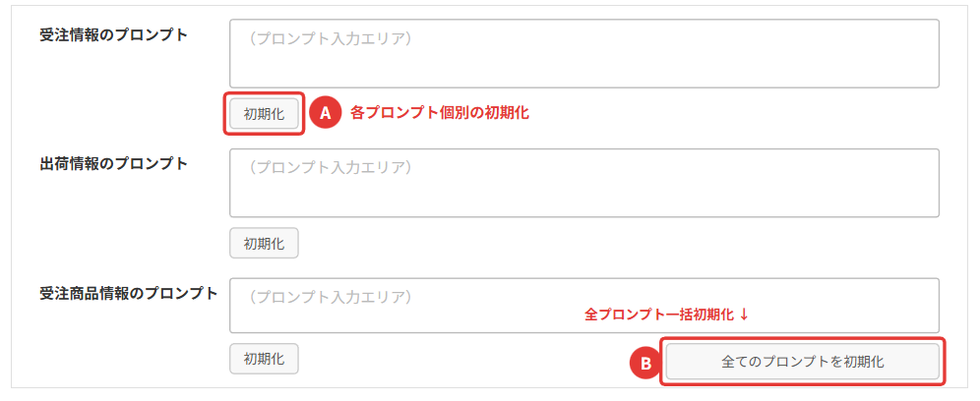Click the 出荷情報のプロンプト field label

[114, 163]
